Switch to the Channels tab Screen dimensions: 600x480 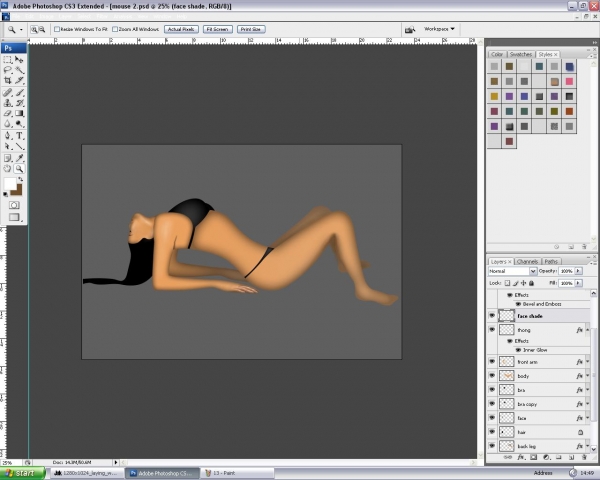point(527,261)
